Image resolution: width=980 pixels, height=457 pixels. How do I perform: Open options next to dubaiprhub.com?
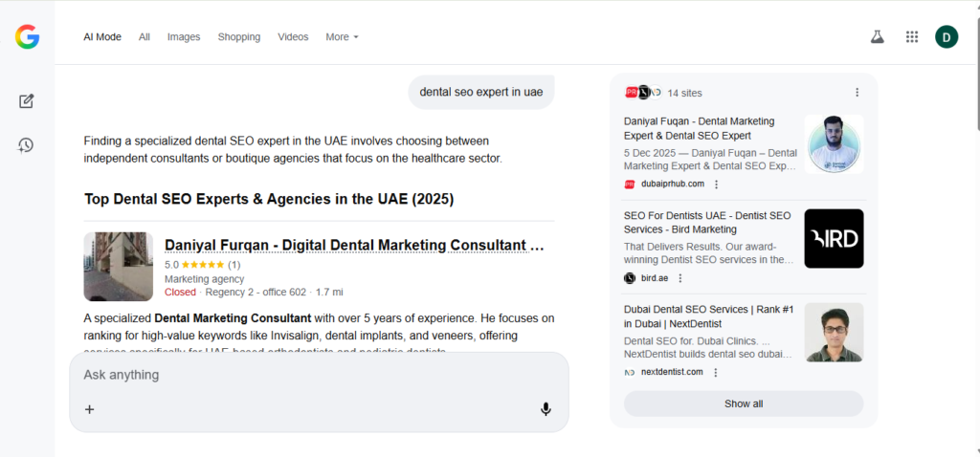[716, 185]
